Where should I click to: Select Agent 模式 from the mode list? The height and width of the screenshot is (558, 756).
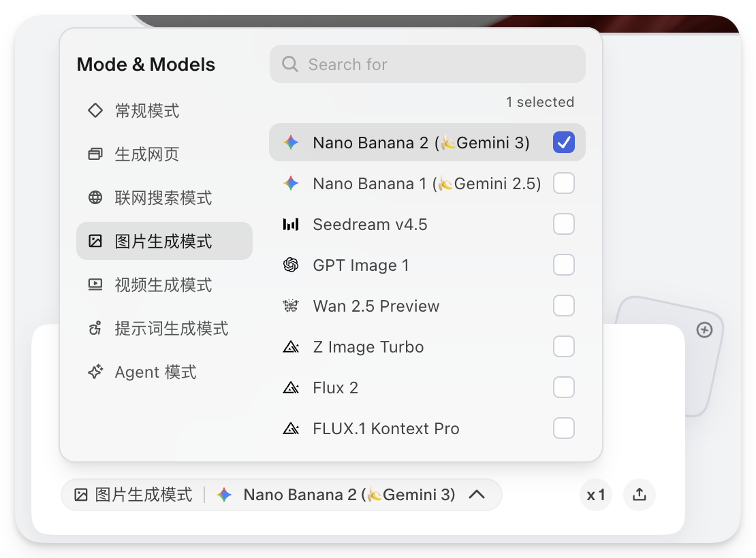click(164, 372)
